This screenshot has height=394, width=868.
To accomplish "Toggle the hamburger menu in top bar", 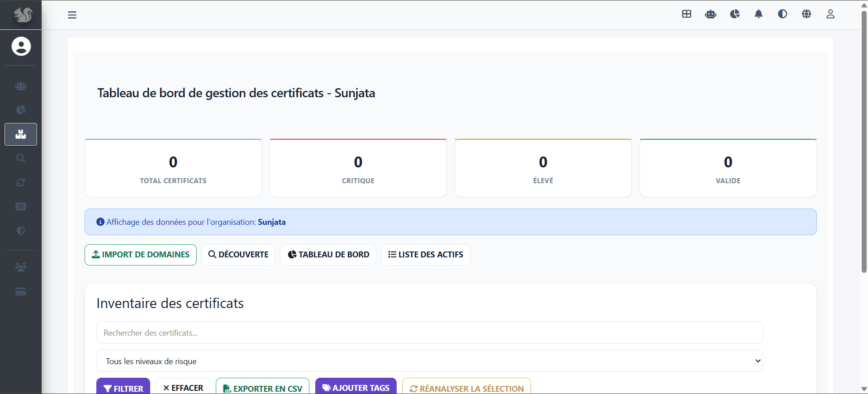I will coord(72,15).
